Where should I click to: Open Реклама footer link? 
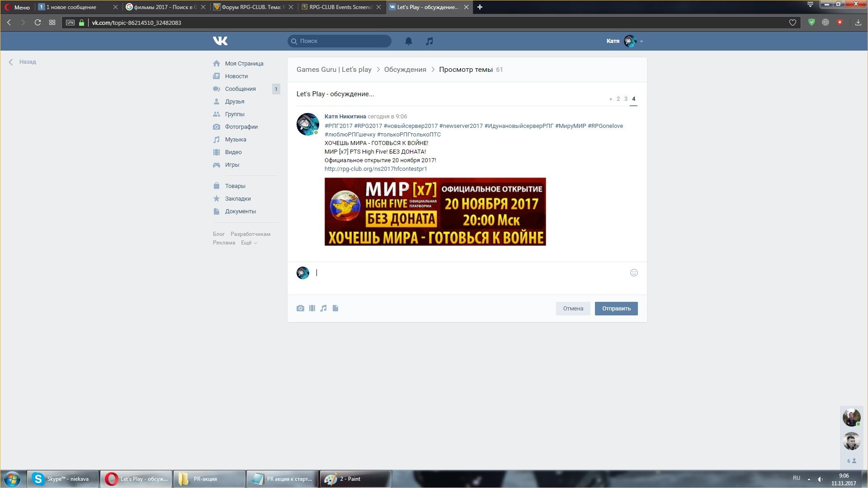224,243
